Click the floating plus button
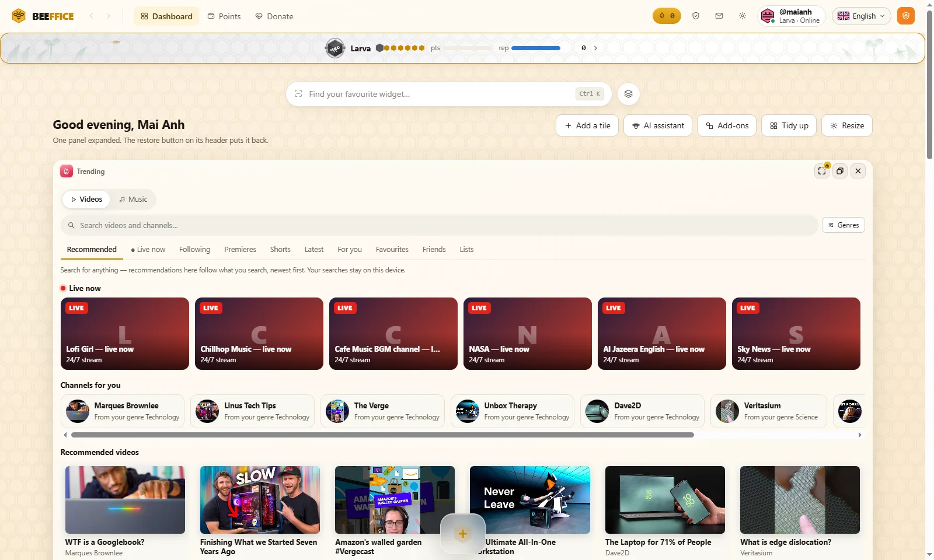934x560 pixels. (x=463, y=534)
